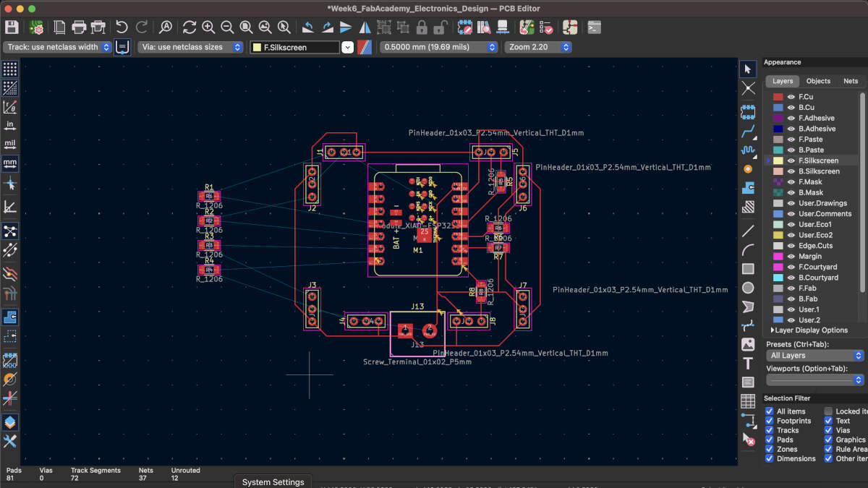Toggle grid display in left toolbar
This screenshot has height=488, width=868.
pos(10,69)
